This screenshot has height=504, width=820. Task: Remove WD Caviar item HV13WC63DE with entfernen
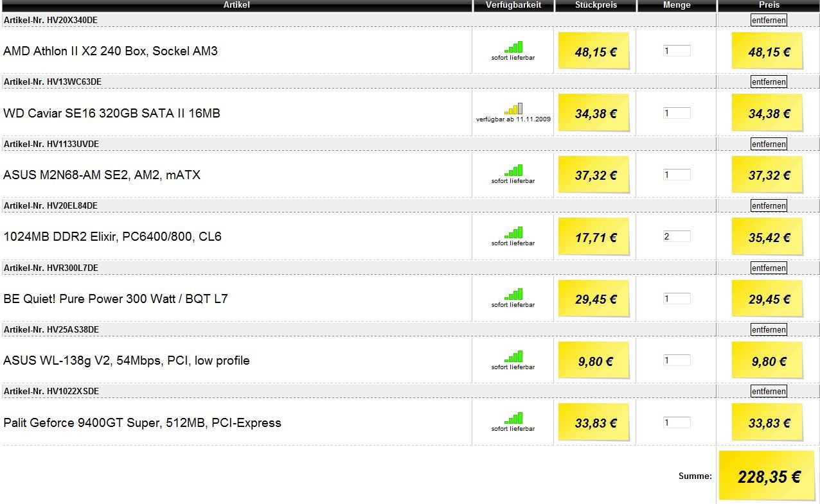769,82
